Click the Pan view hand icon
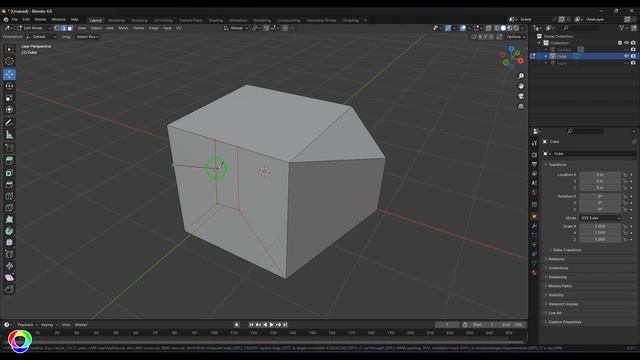The height and width of the screenshot is (360, 640). [x=521, y=86]
